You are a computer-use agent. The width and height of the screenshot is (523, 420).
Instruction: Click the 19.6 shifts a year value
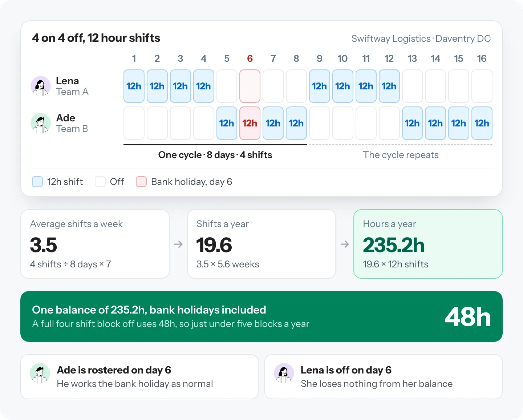tap(214, 245)
